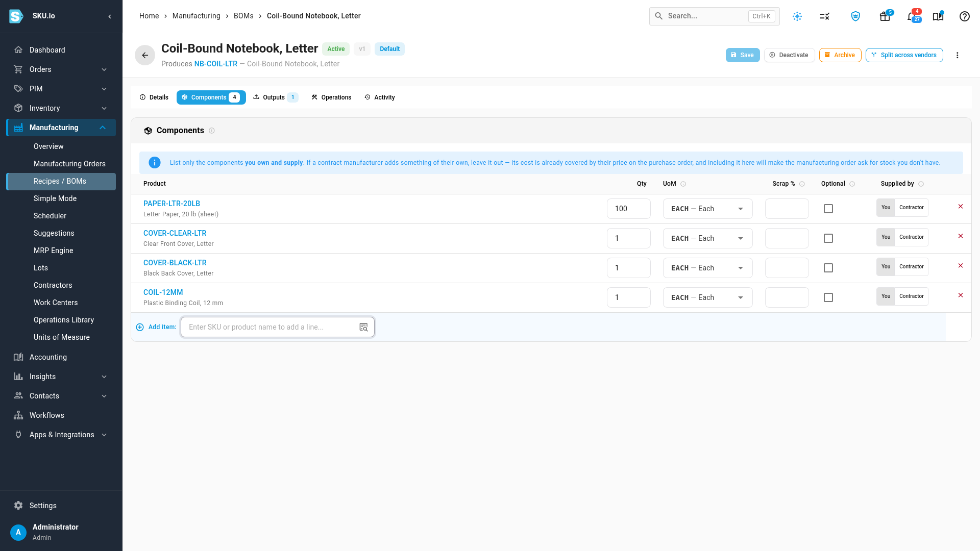This screenshot has width=980, height=551.
Task: Click product lookup icon in Add item field
Action: (x=363, y=327)
